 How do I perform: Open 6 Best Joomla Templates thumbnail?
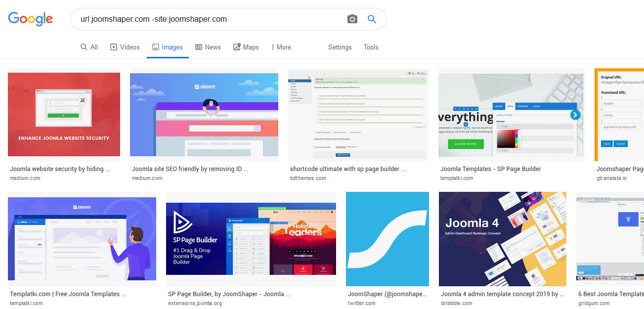610,239
